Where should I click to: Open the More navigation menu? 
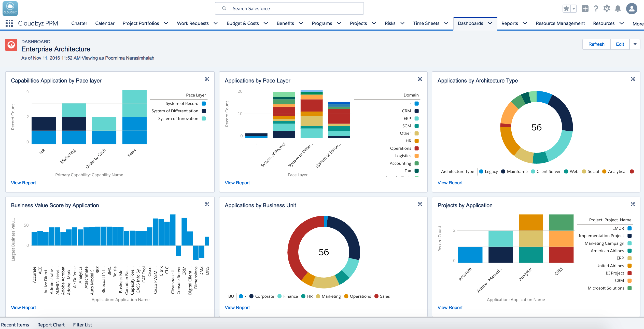pos(638,24)
